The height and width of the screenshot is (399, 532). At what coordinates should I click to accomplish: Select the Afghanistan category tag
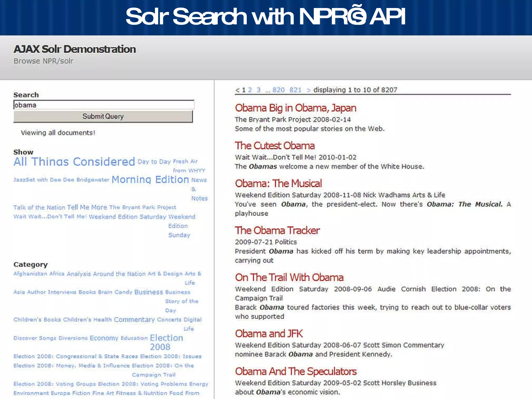tap(30, 274)
